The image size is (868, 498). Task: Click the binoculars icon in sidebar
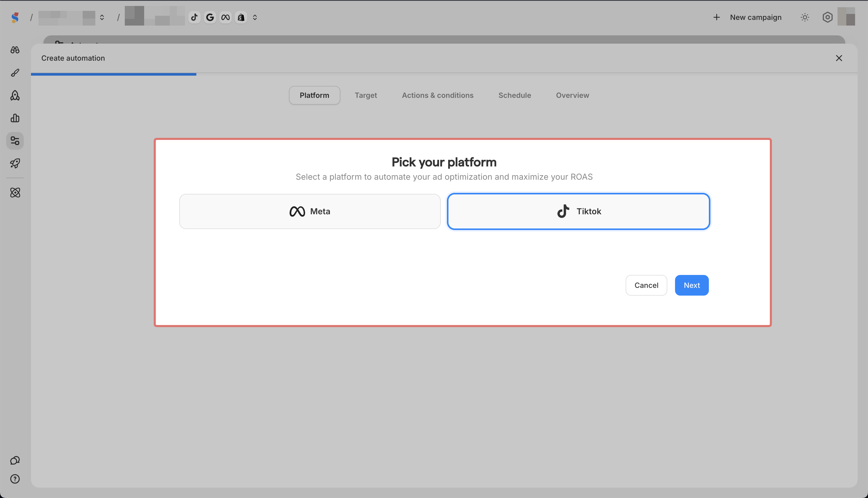(x=15, y=50)
